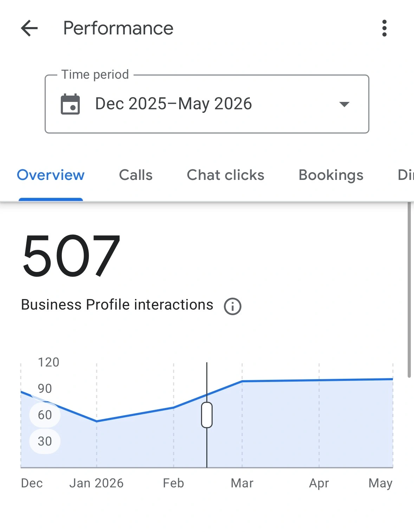Tap the calendar icon in Time period

(70, 104)
